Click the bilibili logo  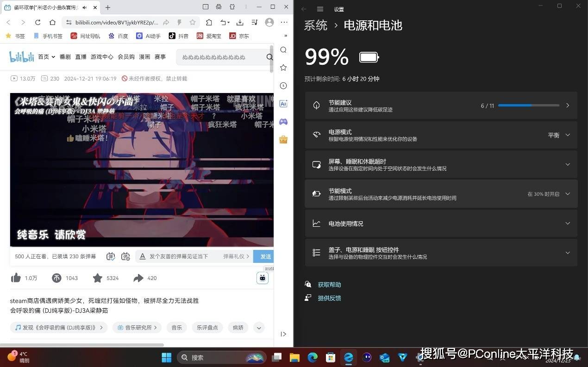click(x=22, y=56)
